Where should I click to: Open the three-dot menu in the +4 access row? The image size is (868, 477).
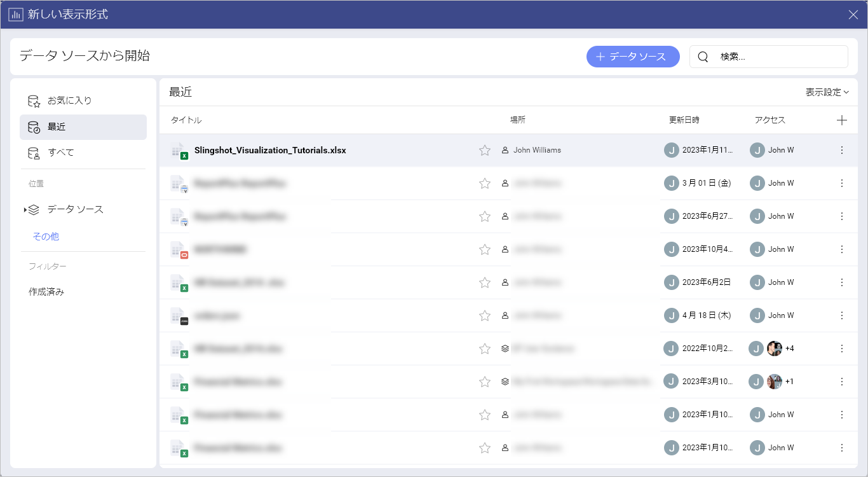click(842, 349)
